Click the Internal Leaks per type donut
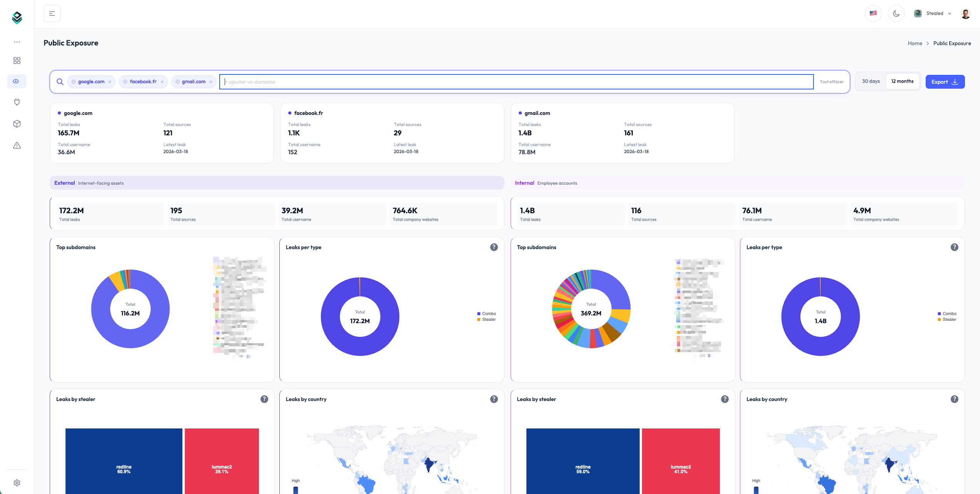 (x=820, y=317)
